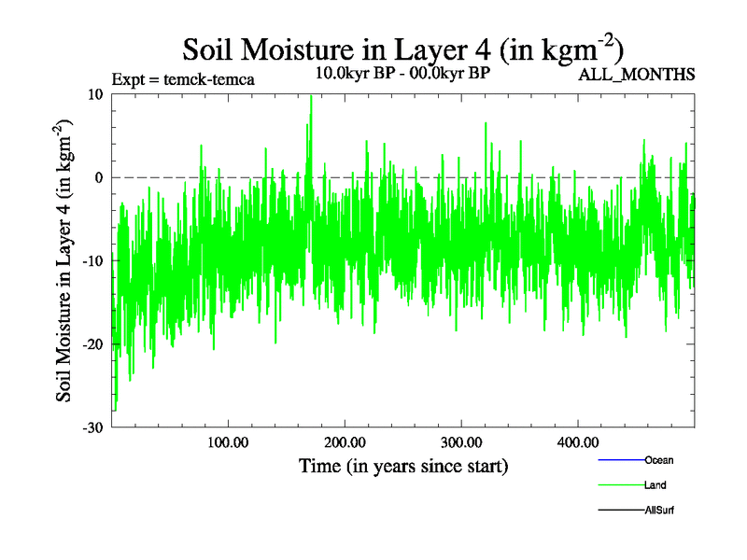Select the Land legend label
The image size is (747, 560).
coord(655,485)
